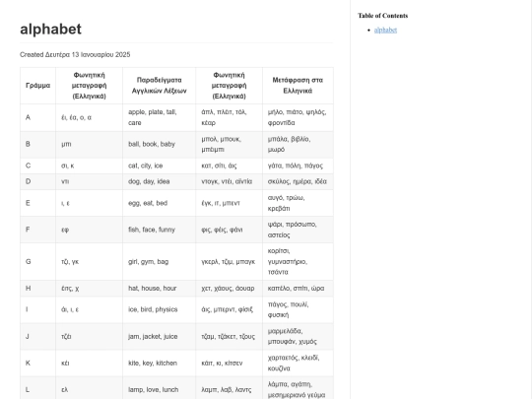The height and width of the screenshot is (399, 532).
Task: Select the cell with letter A
Action: (37, 117)
